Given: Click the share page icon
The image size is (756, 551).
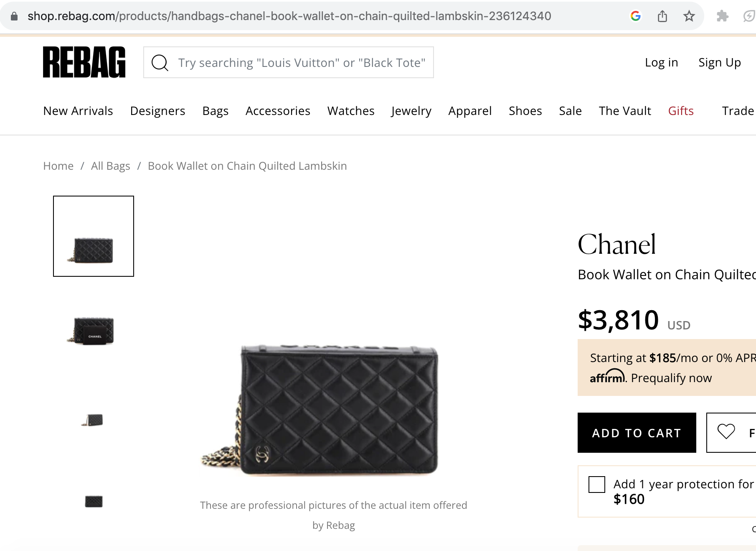Looking at the screenshot, I should click(x=662, y=16).
